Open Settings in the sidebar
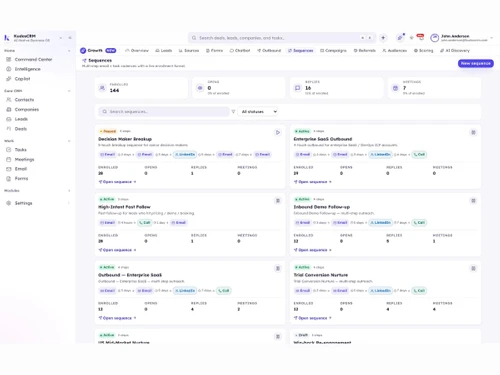Viewport: 500px width, 375px height. coord(23,203)
